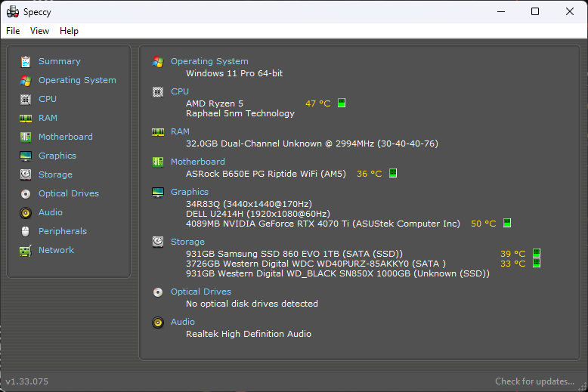The height and width of the screenshot is (392, 588).
Task: Click the 47 °C CPU temperature value
Action: (x=318, y=103)
